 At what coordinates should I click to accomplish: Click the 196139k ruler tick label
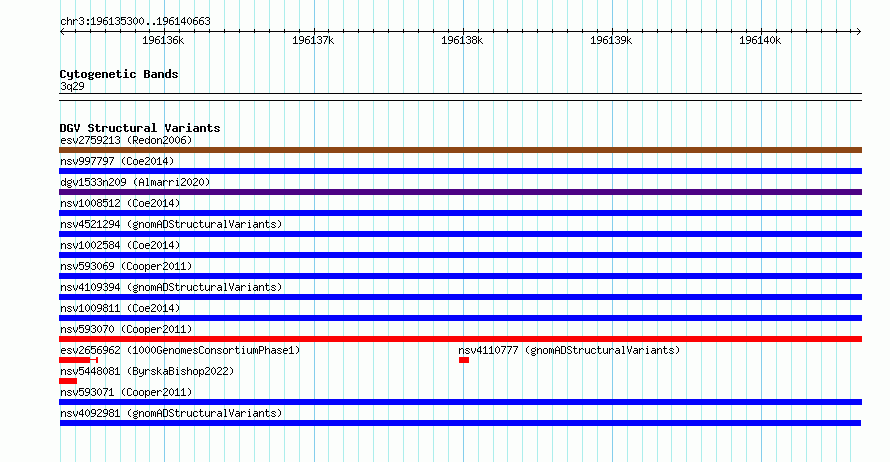[611, 40]
